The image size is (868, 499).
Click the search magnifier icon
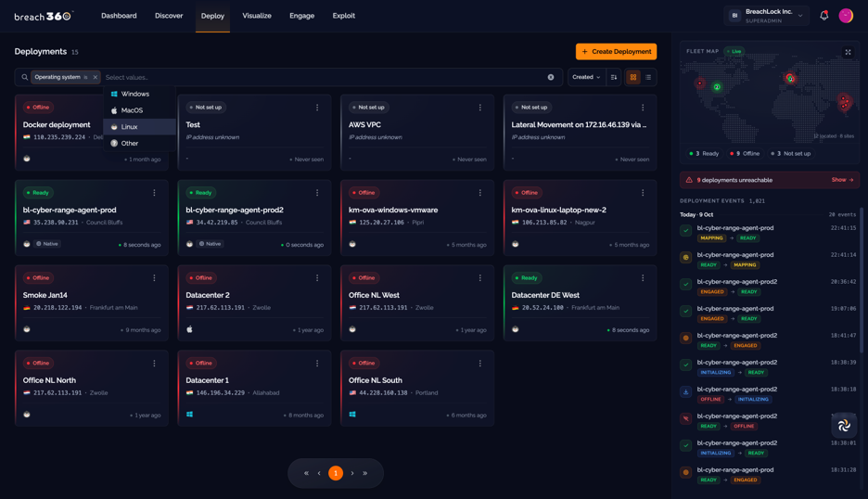coord(24,77)
